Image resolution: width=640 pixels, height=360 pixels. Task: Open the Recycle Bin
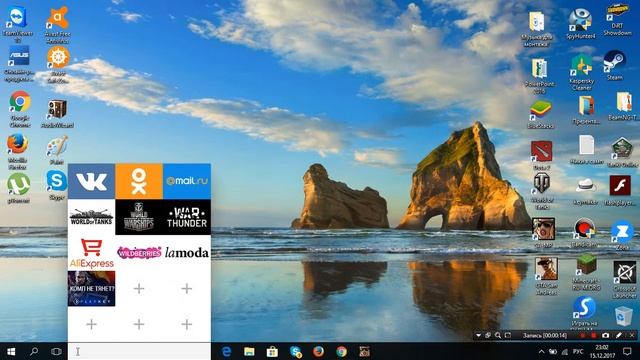pos(623,316)
